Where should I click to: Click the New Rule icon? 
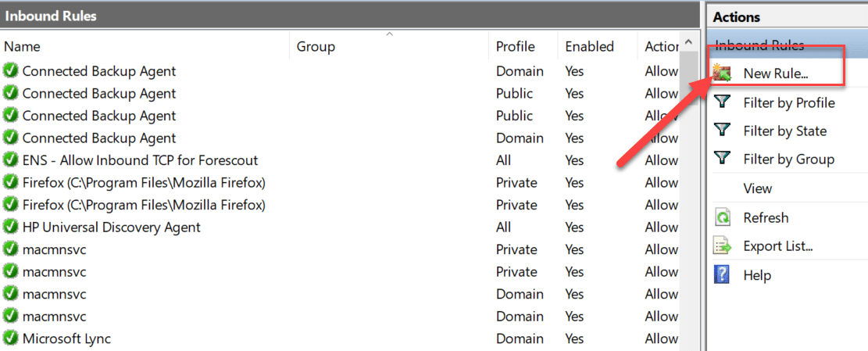point(723,73)
